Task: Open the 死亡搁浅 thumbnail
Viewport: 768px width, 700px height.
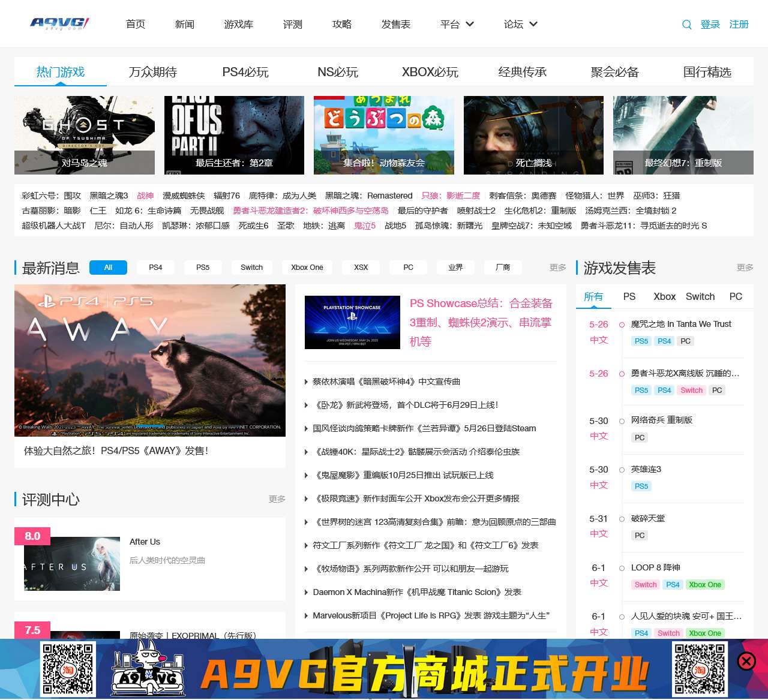Action: point(533,135)
